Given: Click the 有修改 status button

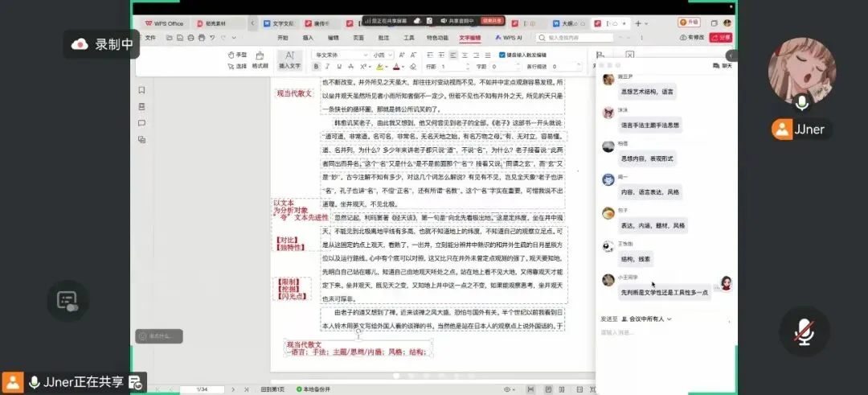Looking at the screenshot, I should 693,38.
